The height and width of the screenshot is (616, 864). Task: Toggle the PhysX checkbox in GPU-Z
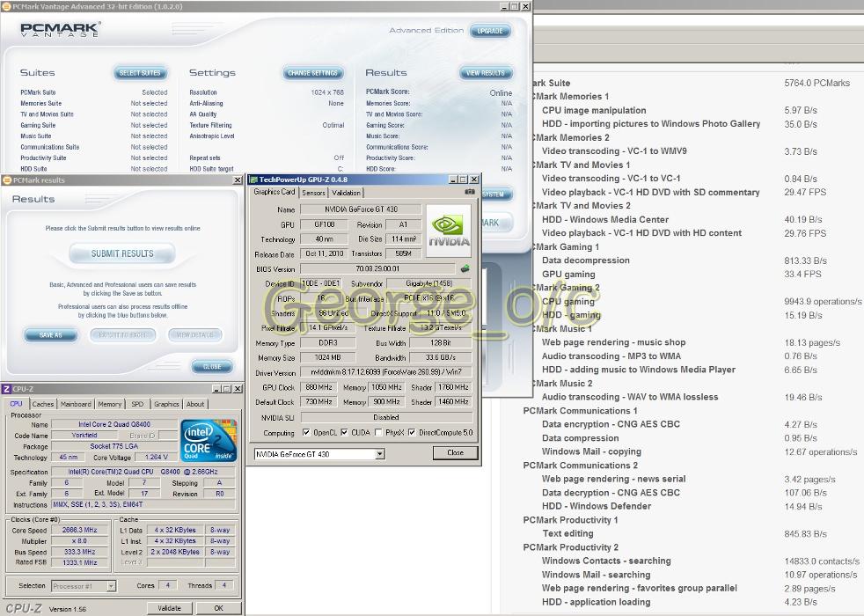pyautogui.click(x=378, y=433)
